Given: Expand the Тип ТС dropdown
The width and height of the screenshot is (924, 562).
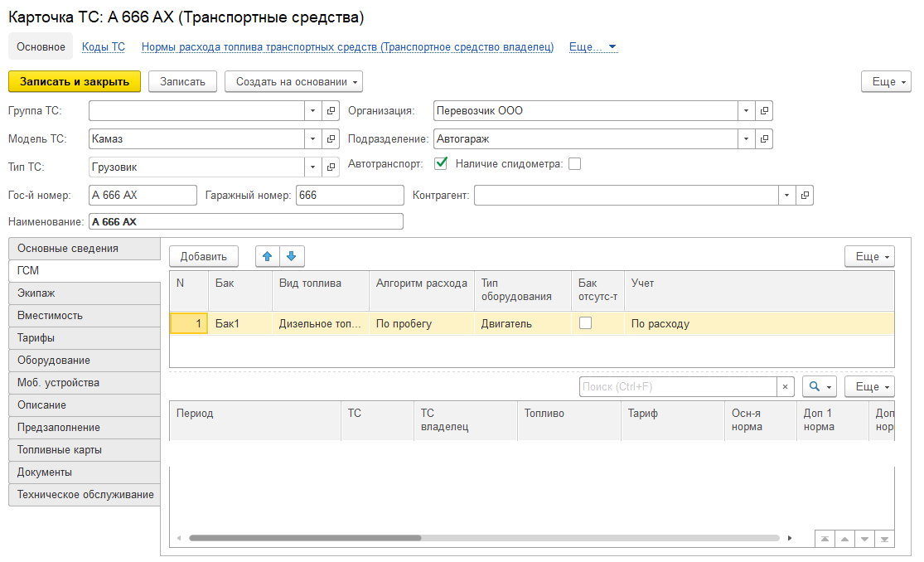Looking at the screenshot, I should click(312, 167).
